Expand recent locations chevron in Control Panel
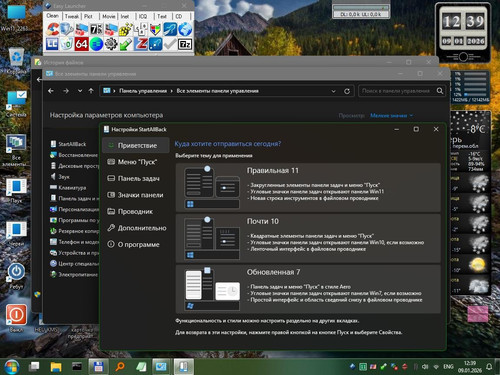The width and height of the screenshot is (500, 375). pos(80,91)
